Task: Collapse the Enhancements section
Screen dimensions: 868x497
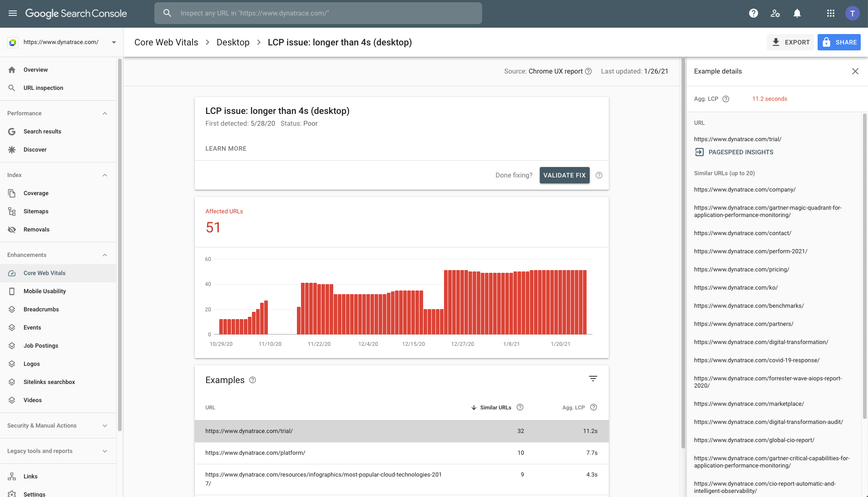Action: point(105,255)
